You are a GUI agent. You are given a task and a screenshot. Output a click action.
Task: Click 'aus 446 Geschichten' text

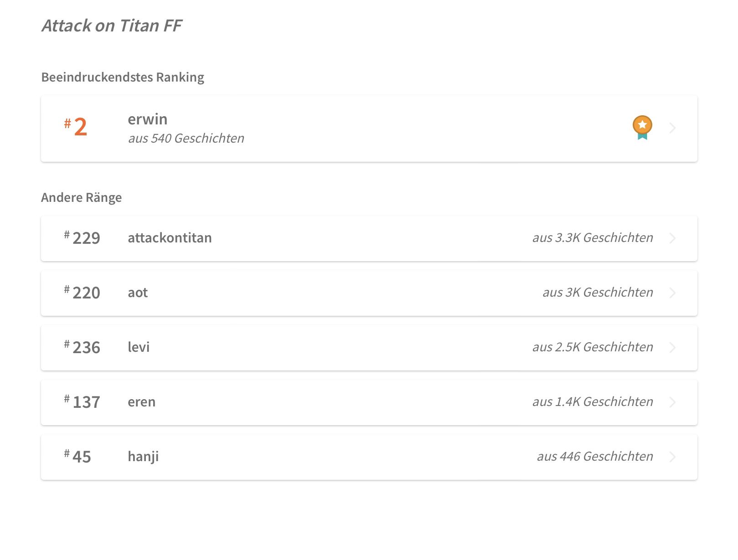tap(595, 456)
